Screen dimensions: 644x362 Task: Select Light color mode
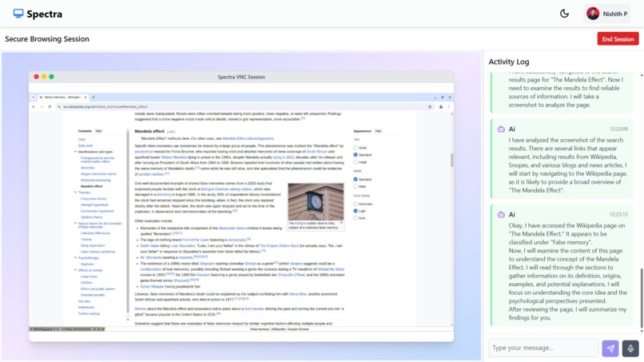(356, 211)
